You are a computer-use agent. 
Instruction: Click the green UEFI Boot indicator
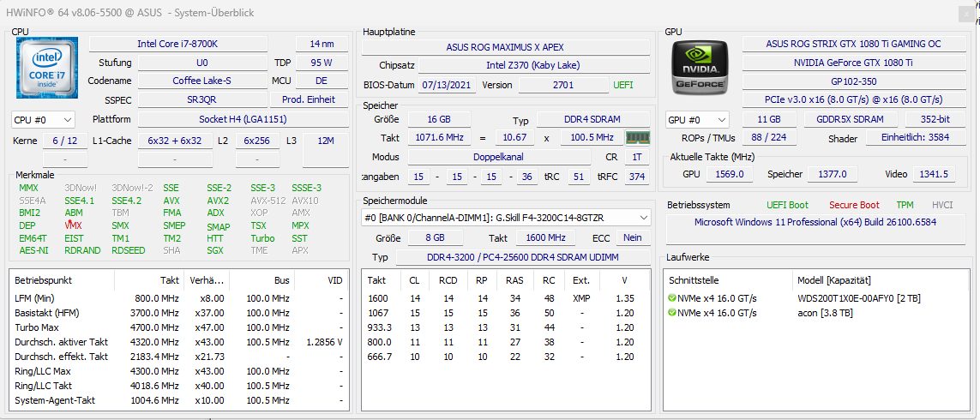[787, 205]
